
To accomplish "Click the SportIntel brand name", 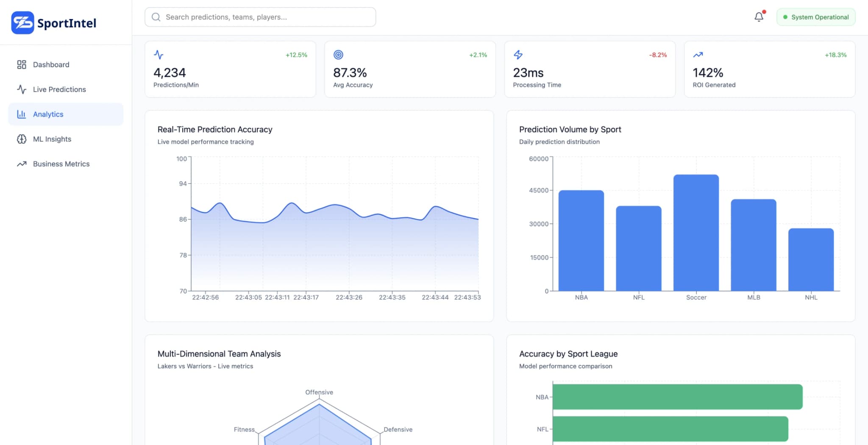I will [67, 23].
